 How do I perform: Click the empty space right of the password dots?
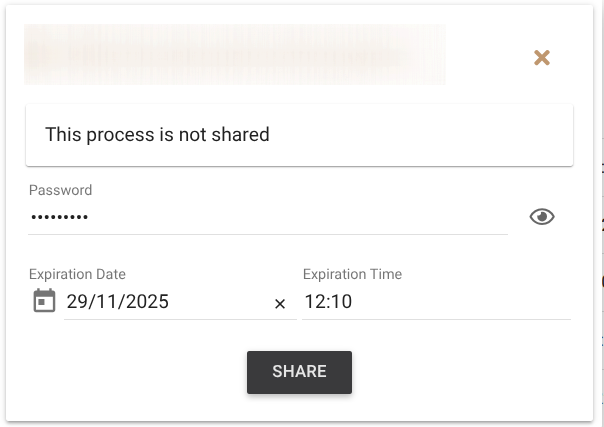(300, 217)
